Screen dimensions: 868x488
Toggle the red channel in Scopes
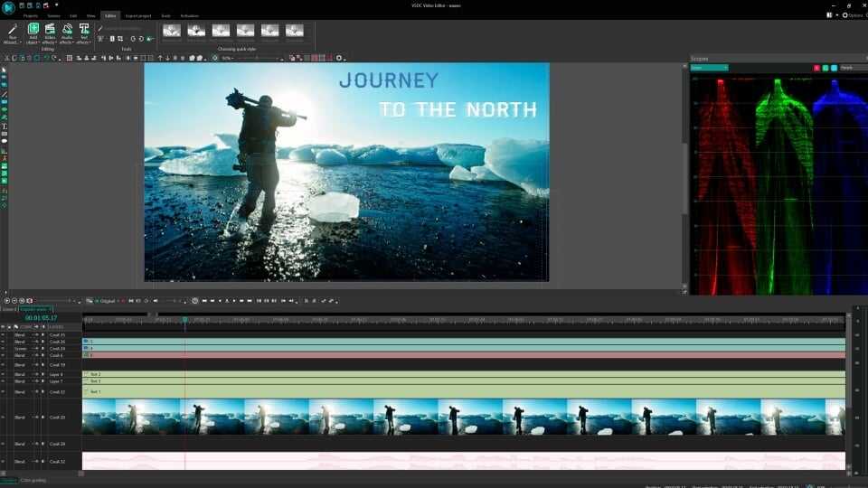(817, 68)
